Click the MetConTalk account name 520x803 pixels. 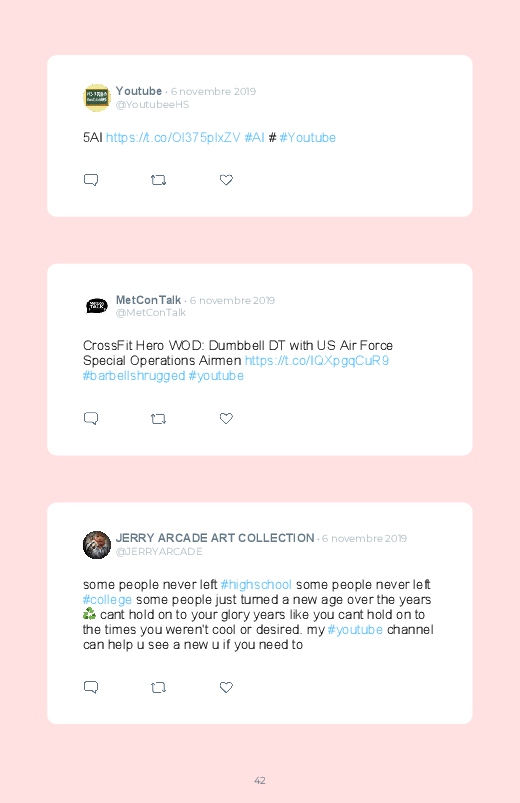pyautogui.click(x=148, y=300)
